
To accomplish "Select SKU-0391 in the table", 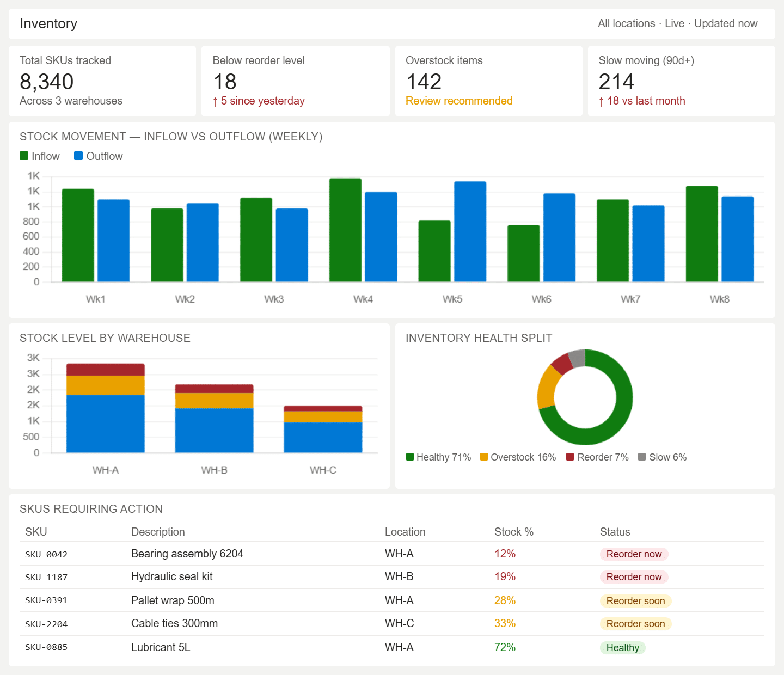I will (x=46, y=600).
